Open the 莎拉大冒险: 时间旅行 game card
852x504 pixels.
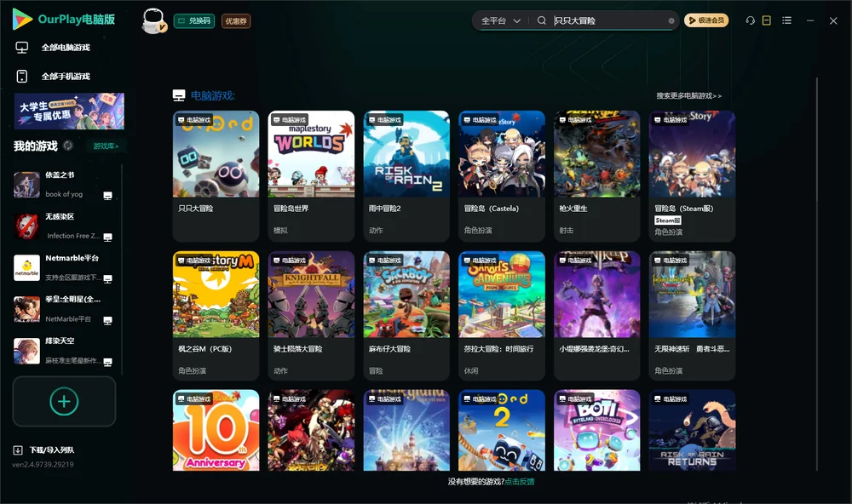tap(502, 316)
